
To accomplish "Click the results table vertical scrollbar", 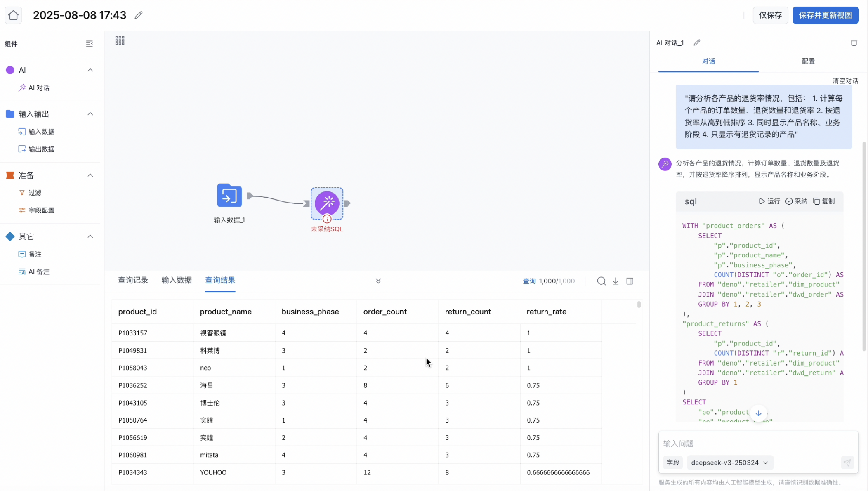I will [x=639, y=305].
